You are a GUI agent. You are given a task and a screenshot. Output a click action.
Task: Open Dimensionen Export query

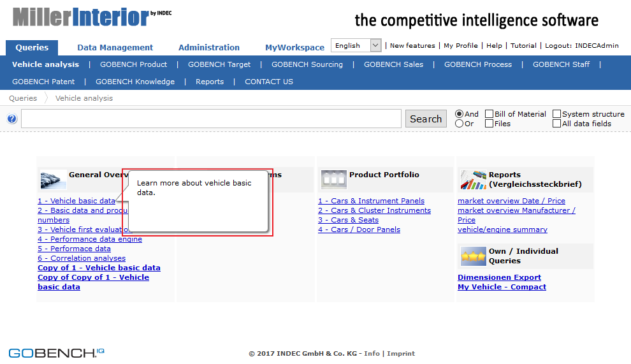click(x=500, y=277)
